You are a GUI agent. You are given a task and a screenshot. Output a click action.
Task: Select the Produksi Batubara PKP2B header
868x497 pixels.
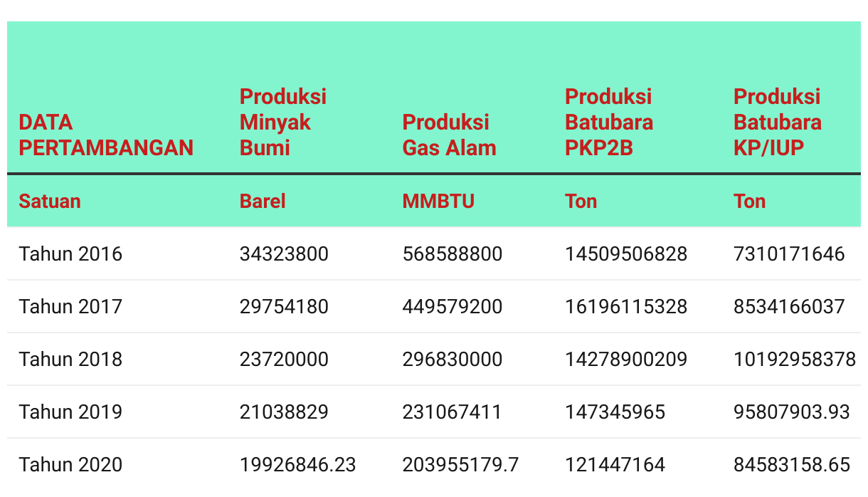coord(608,122)
